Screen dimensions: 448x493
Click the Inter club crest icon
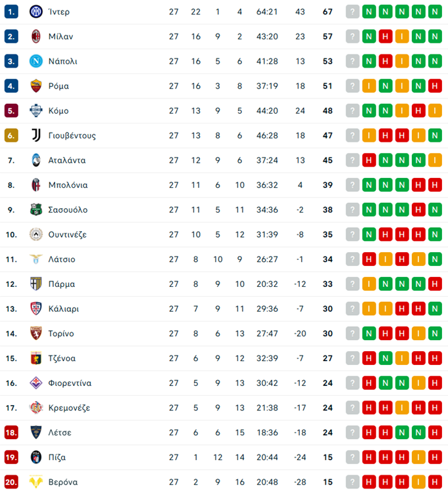(35, 12)
